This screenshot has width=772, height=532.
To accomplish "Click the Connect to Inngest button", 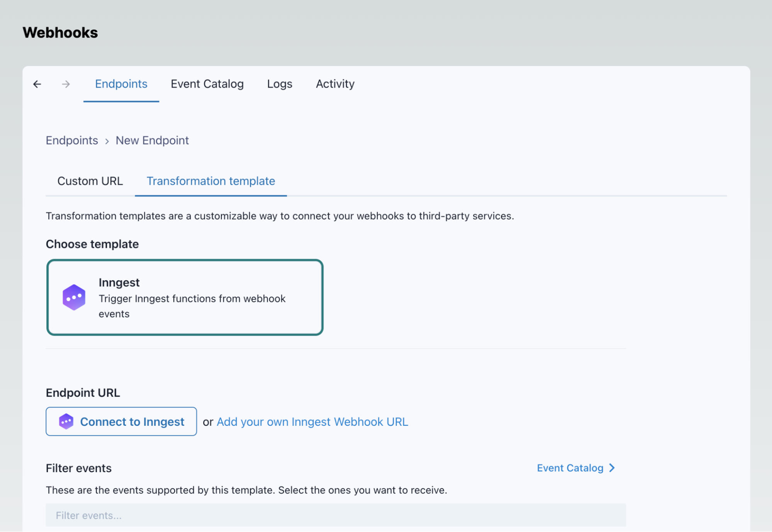I will [x=121, y=421].
